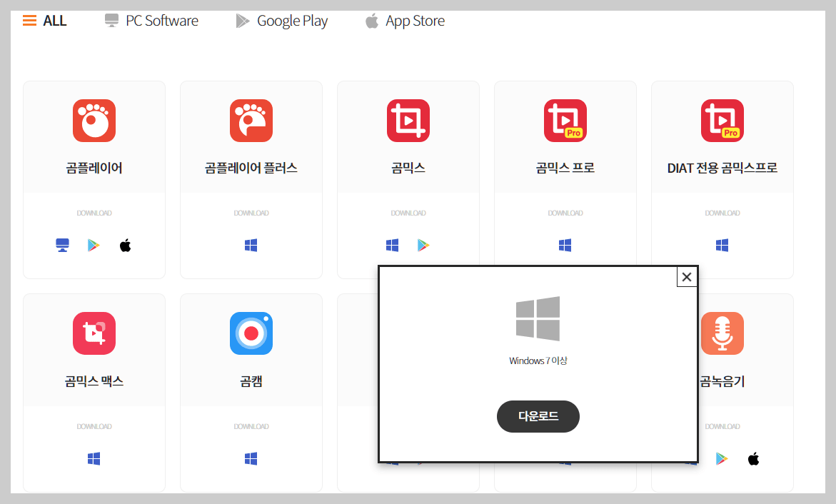This screenshot has width=836, height=504.
Task: Click the 곰믹스 title text
Action: [x=408, y=168]
